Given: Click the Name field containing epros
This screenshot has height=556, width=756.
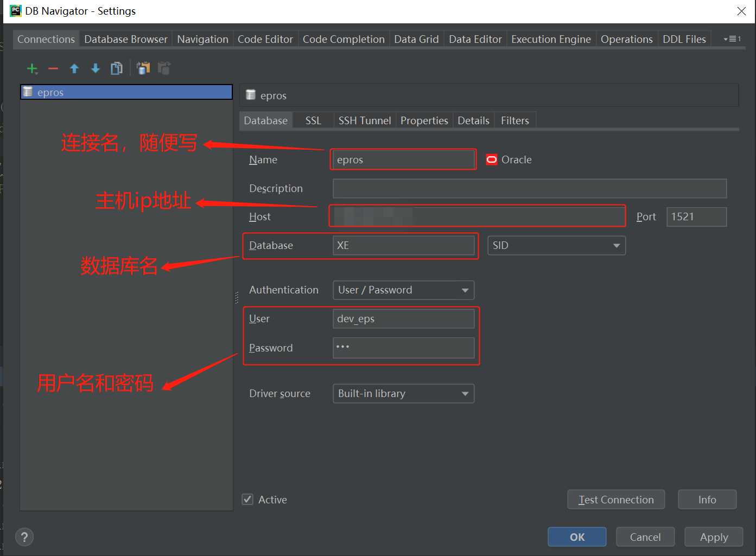Looking at the screenshot, I should [x=403, y=159].
